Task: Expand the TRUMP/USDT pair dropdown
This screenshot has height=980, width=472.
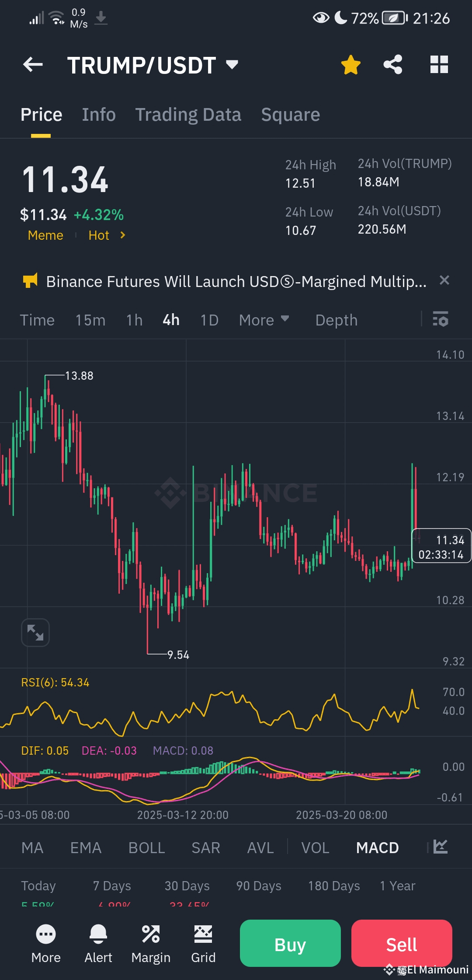Action: point(232,65)
